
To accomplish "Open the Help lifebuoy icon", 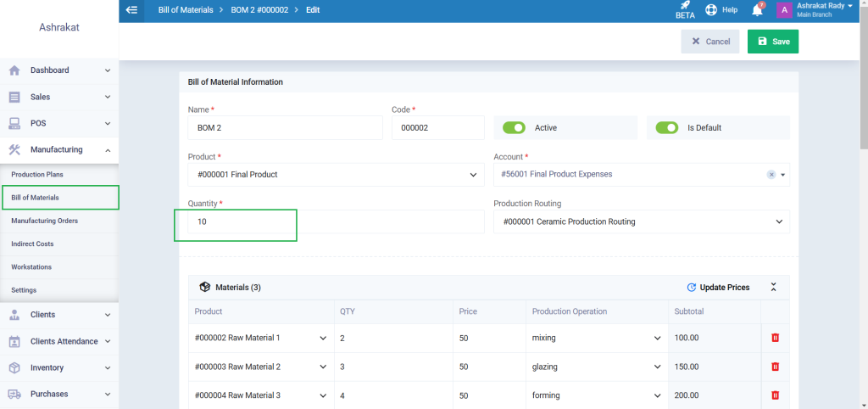I will click(711, 10).
